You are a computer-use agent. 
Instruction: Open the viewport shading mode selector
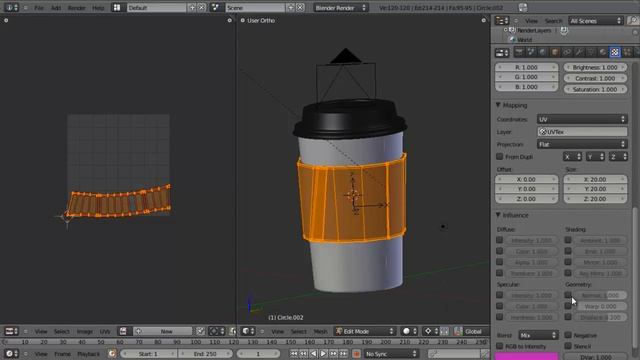(x=409, y=331)
